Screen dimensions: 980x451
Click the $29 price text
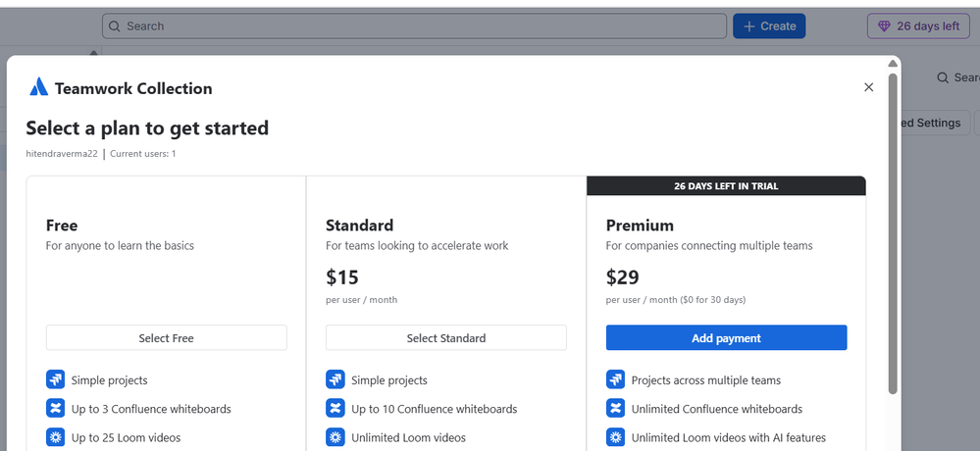pyautogui.click(x=623, y=276)
